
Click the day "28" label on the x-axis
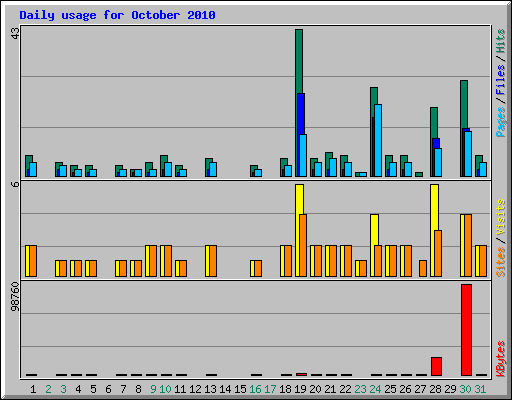click(x=435, y=389)
